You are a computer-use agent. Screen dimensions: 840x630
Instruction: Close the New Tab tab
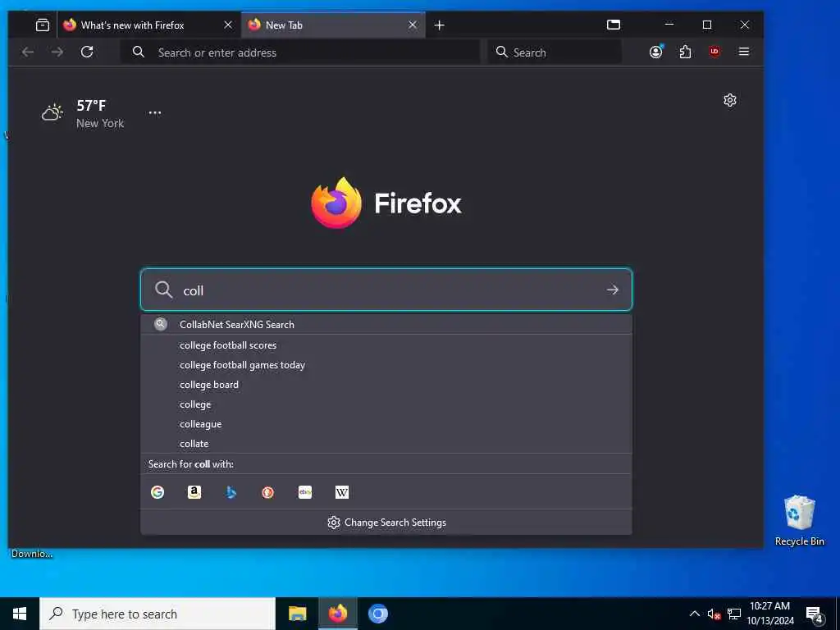pyautogui.click(x=413, y=25)
